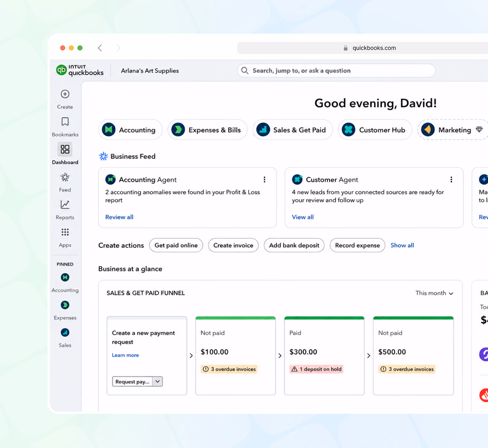This screenshot has height=448, width=488.
Task: Click Show all create actions link
Action: coord(402,245)
